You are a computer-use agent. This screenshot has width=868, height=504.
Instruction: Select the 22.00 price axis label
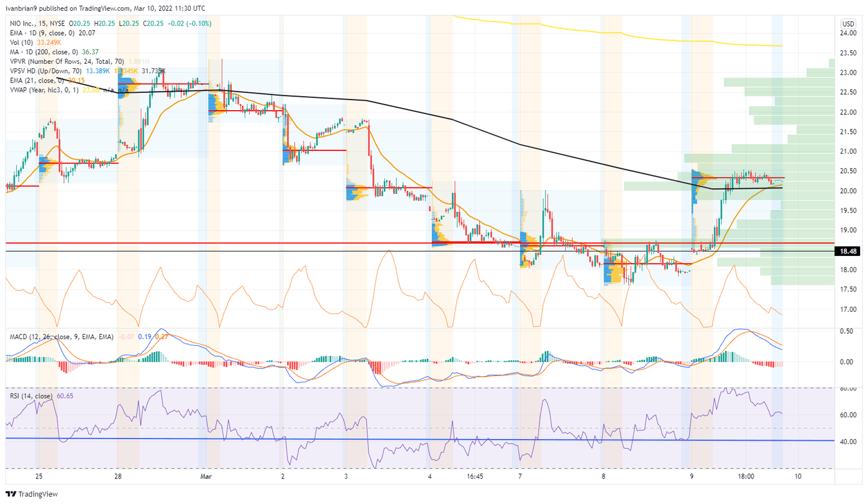[848, 112]
